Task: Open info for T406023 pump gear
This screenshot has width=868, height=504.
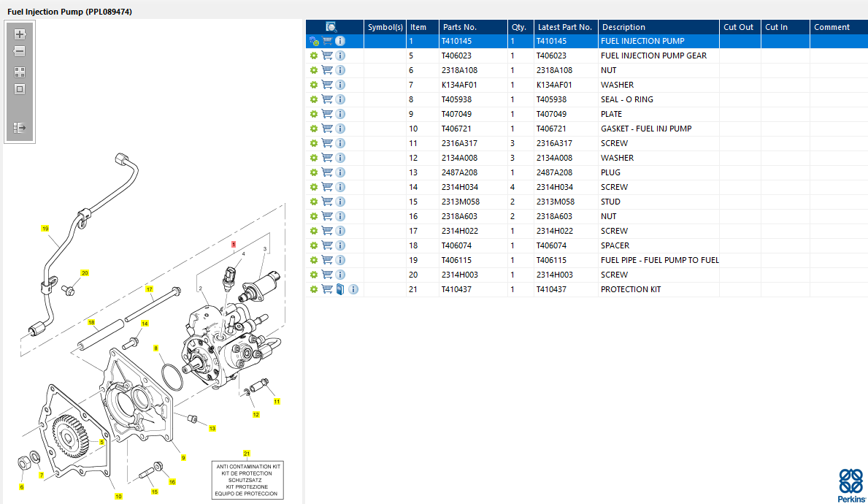Action: tap(340, 56)
